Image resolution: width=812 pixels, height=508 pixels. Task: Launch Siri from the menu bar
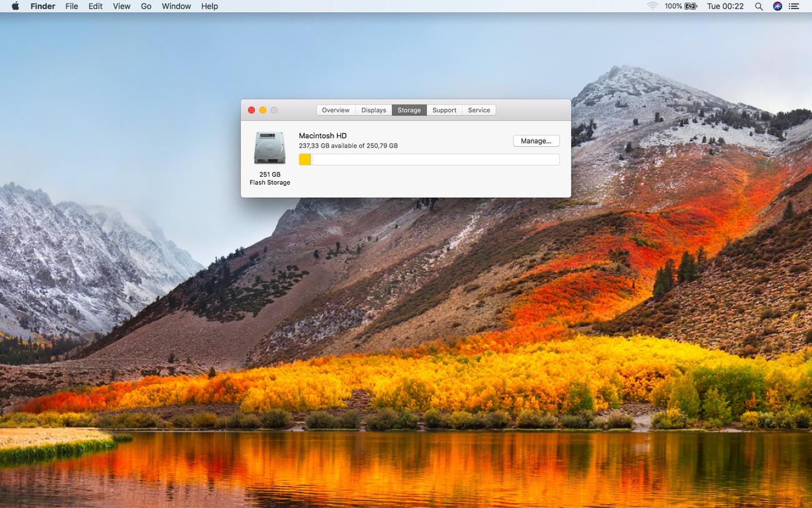tap(777, 6)
